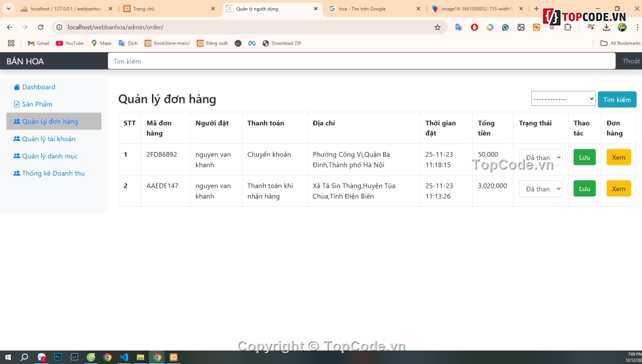This screenshot has height=364, width=642.
Task: Click Xem for order AAEDE147
Action: click(618, 189)
